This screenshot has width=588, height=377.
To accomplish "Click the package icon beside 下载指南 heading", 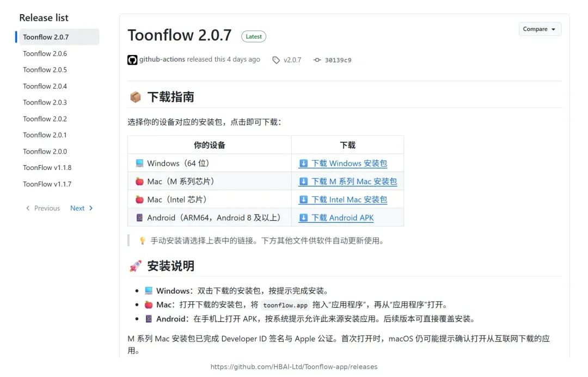I will [136, 97].
